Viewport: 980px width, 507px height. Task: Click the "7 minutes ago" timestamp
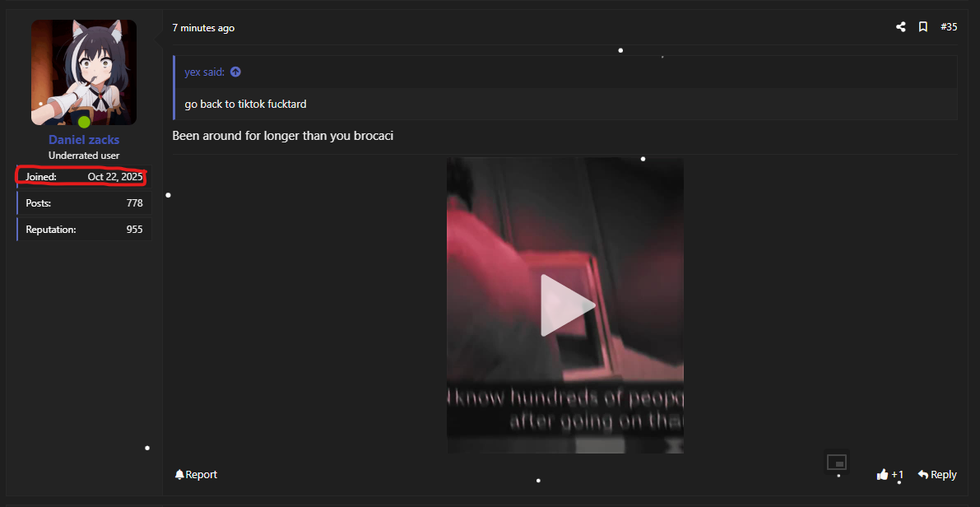tap(203, 28)
